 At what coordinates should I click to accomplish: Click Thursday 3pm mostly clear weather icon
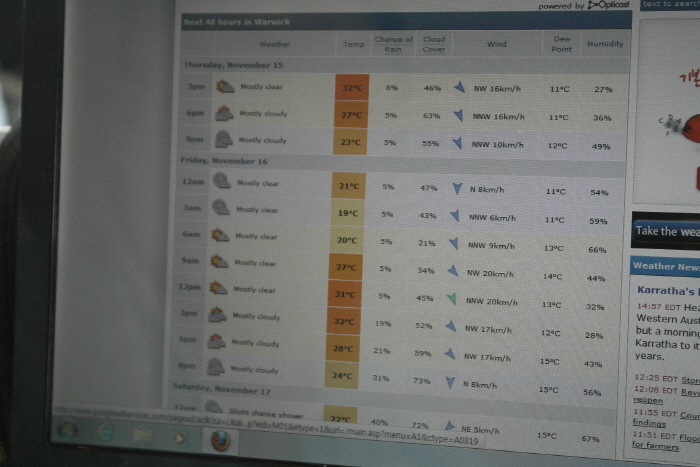point(225,87)
